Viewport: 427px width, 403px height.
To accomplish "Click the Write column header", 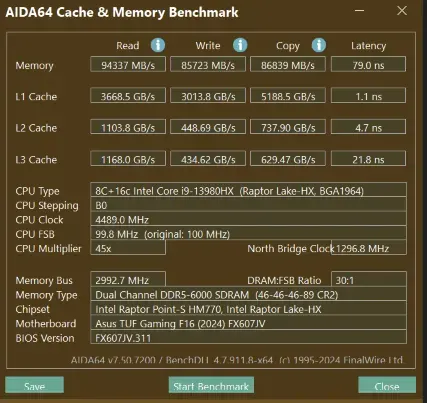I will point(208,45).
